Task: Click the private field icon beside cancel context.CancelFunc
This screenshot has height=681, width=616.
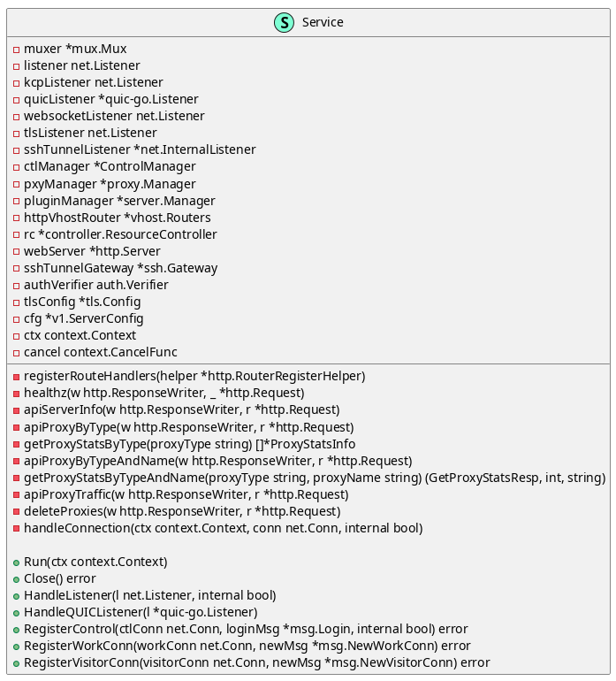Action: [x=16, y=353]
